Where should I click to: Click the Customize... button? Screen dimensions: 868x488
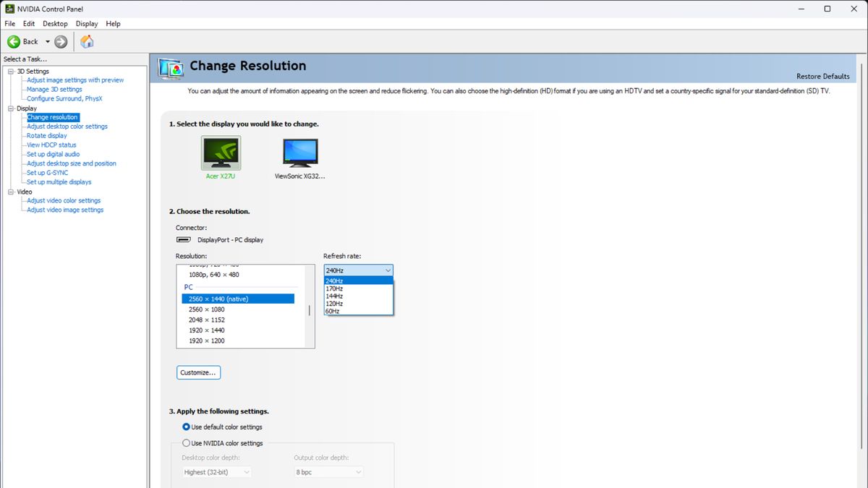198,373
